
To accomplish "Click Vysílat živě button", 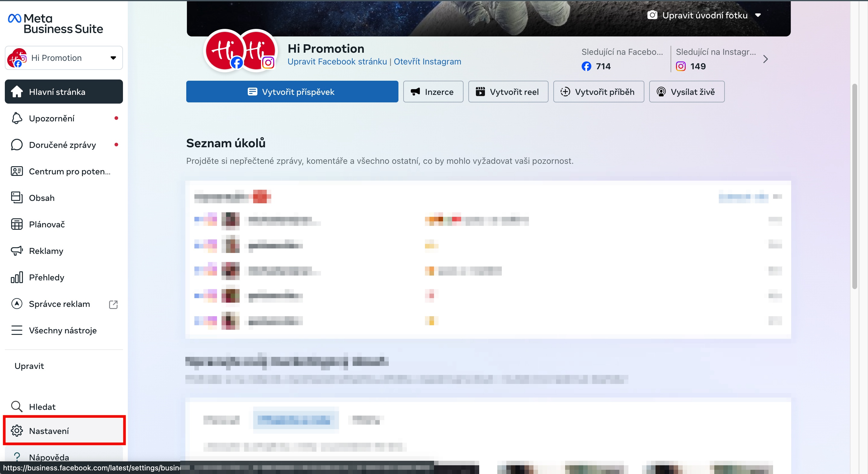I will pos(687,92).
